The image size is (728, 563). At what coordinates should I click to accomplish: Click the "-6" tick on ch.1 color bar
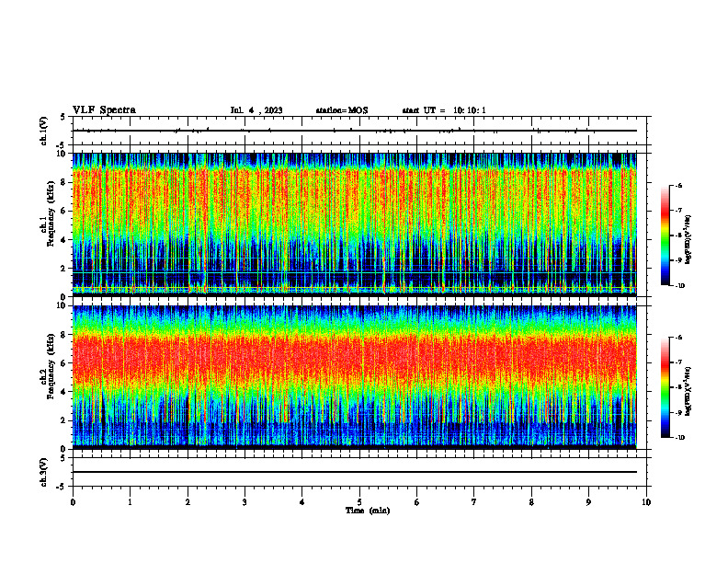(x=678, y=186)
